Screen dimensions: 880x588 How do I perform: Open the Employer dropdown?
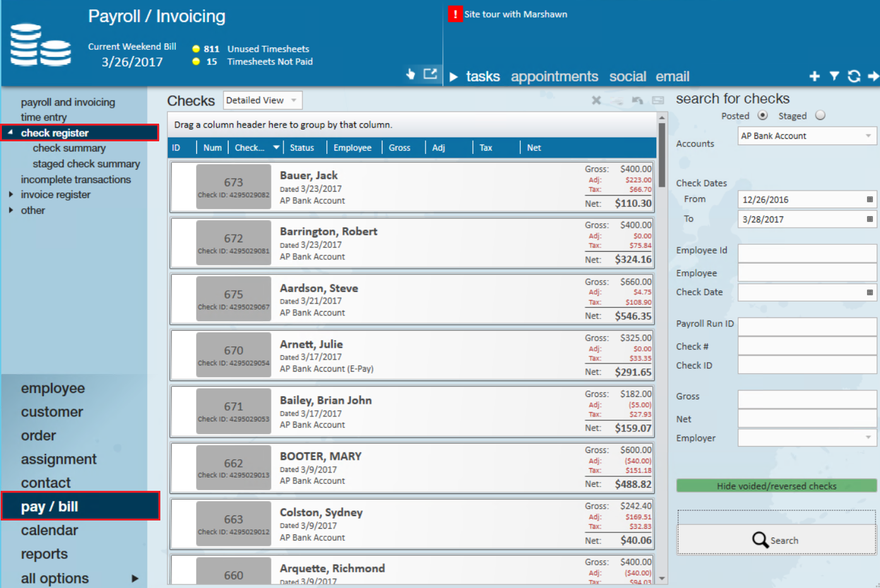click(807, 438)
